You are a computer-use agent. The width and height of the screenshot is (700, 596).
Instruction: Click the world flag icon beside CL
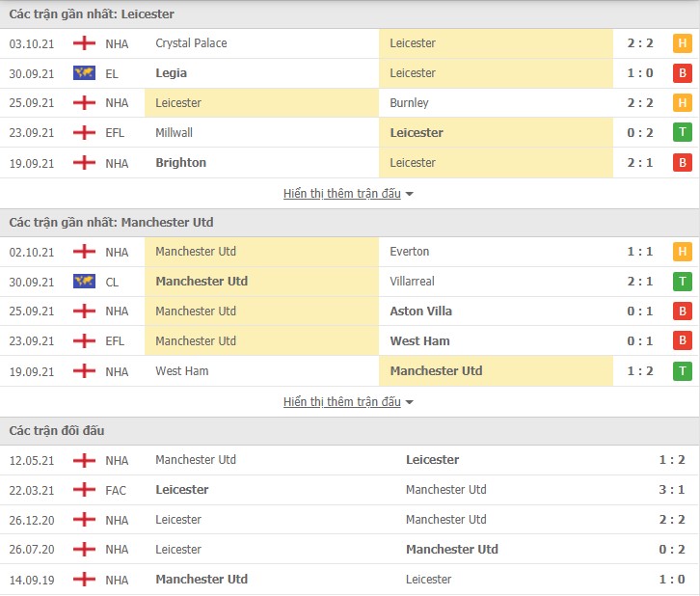point(85,282)
